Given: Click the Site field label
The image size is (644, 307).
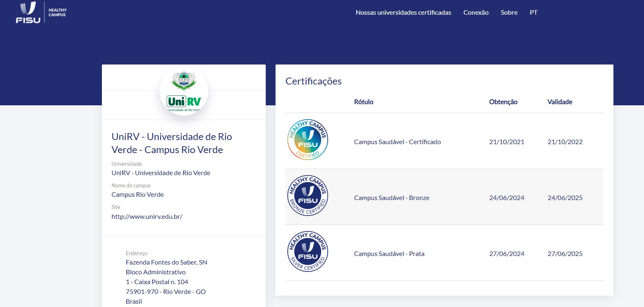Looking at the screenshot, I should pyautogui.click(x=116, y=207).
